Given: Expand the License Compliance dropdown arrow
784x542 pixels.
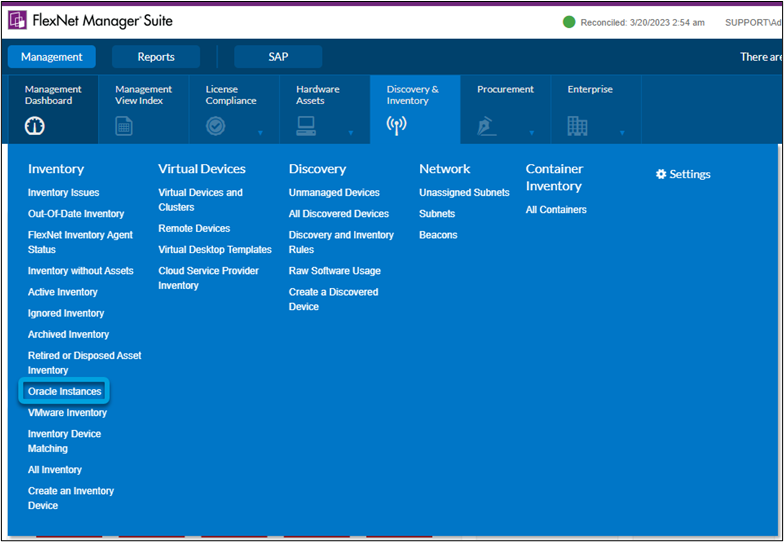Looking at the screenshot, I should click(x=260, y=133).
